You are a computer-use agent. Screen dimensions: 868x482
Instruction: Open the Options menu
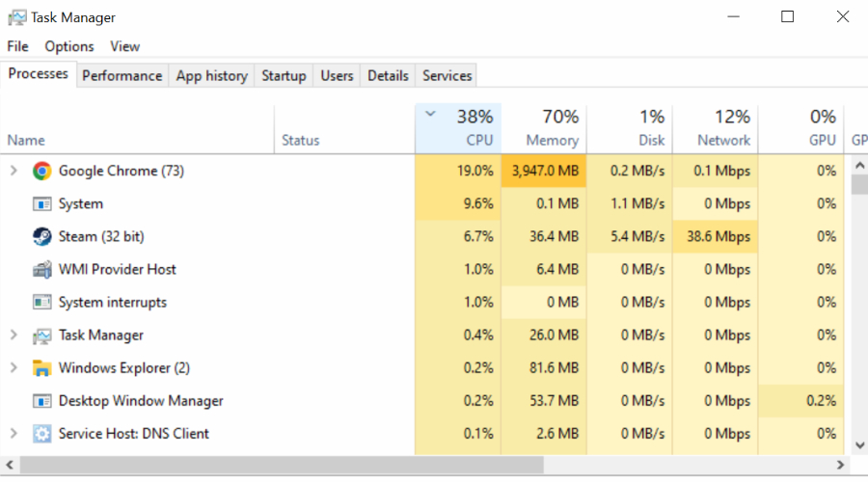pos(69,46)
